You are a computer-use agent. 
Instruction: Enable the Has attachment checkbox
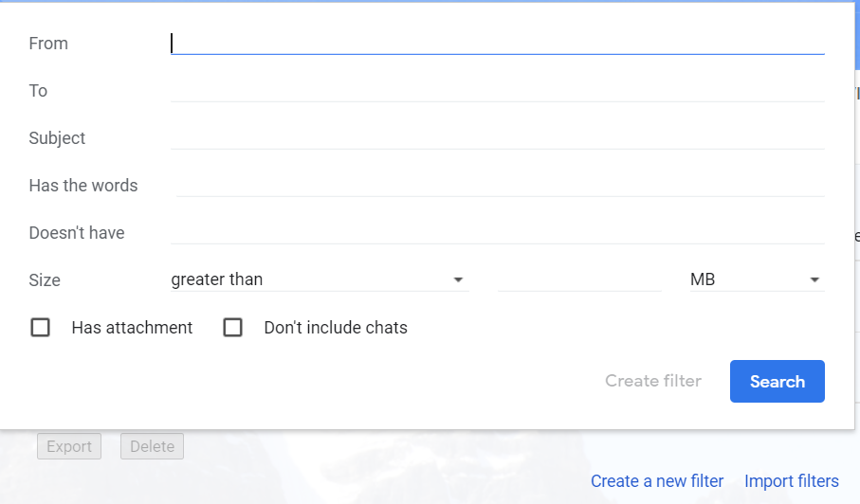click(40, 328)
